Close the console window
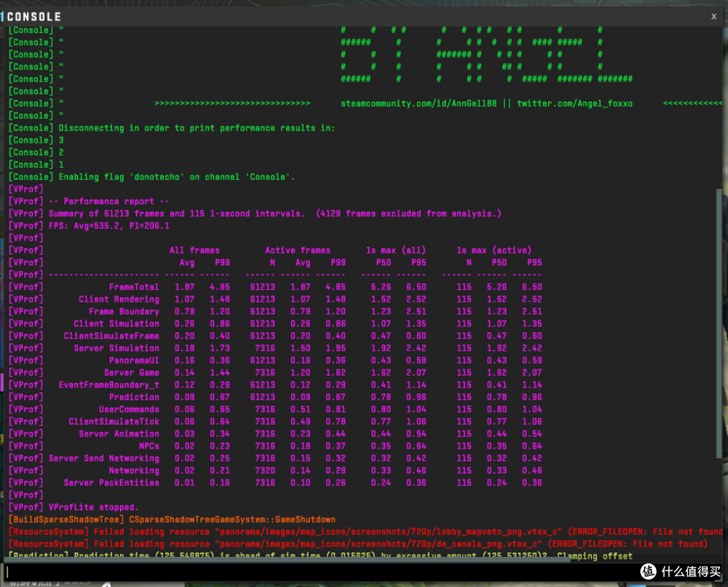This screenshot has width=728, height=587. pyautogui.click(x=714, y=17)
